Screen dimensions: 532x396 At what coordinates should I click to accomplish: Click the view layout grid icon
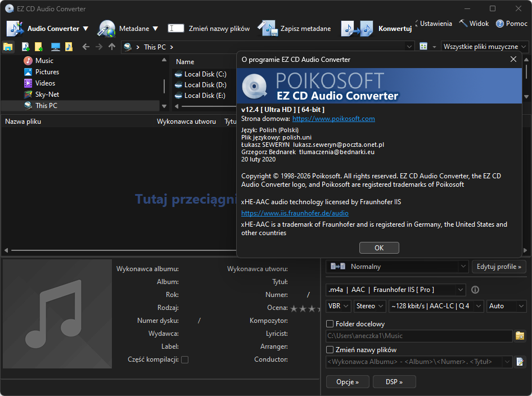[x=423, y=47]
